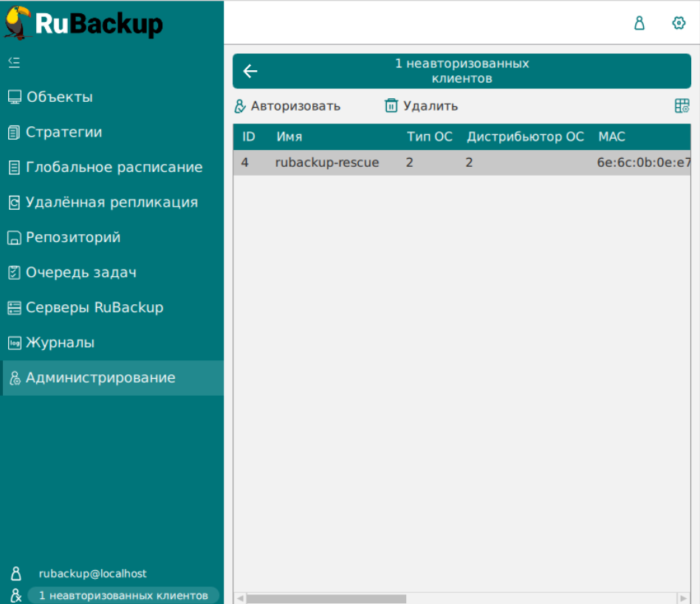The width and height of the screenshot is (700, 604).
Task: Open the Стратегии section
Action: click(x=64, y=132)
